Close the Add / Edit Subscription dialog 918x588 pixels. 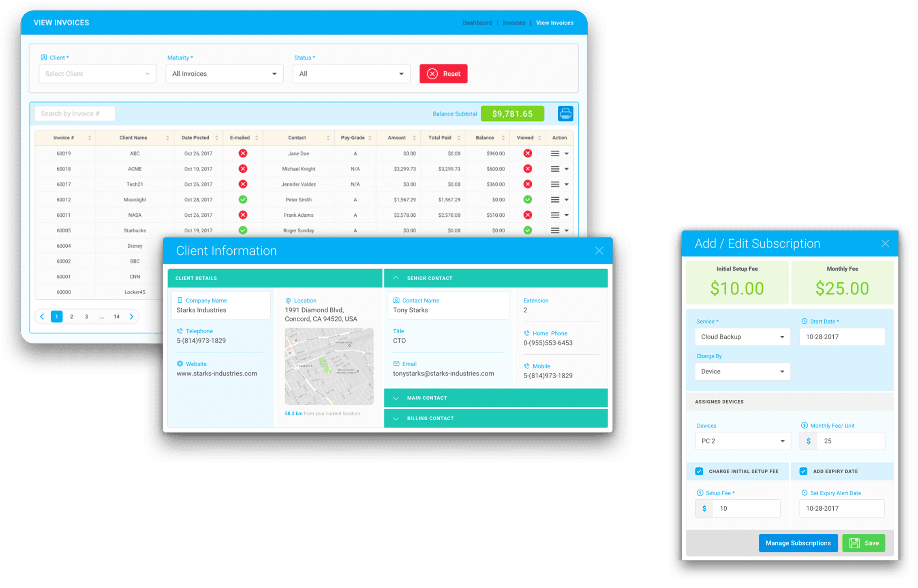pyautogui.click(x=885, y=243)
